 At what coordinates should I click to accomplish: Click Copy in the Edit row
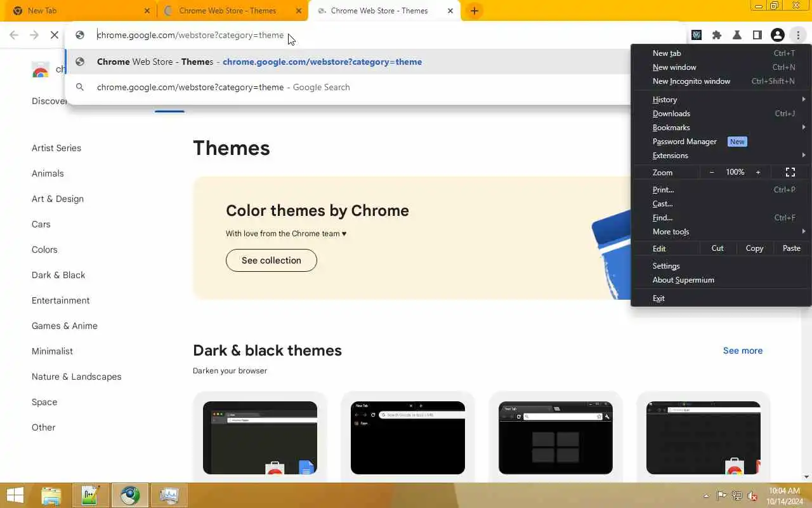[x=754, y=248]
